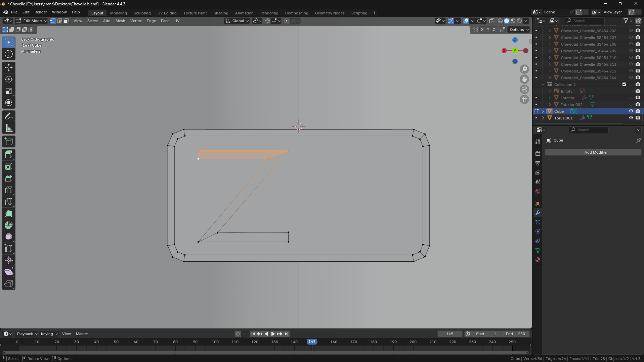Select the Shear tool
The width and height of the screenshot is (644, 362).
(x=9, y=272)
